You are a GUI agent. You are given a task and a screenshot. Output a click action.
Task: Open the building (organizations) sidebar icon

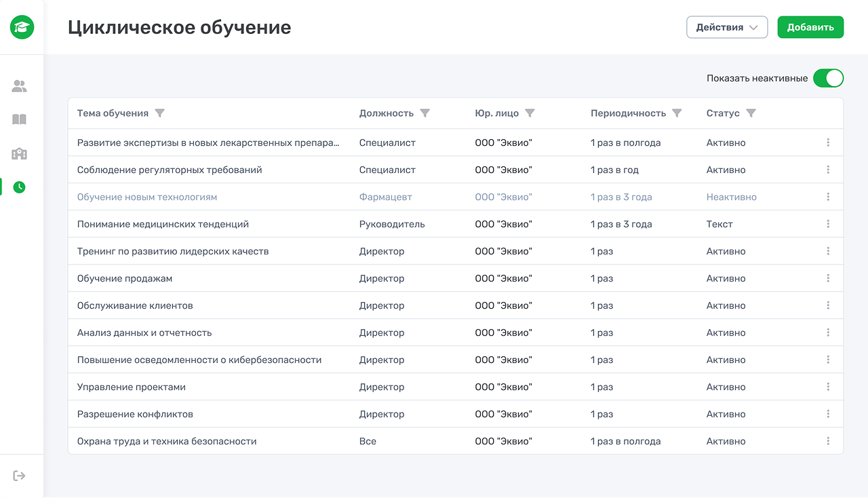pos(20,153)
